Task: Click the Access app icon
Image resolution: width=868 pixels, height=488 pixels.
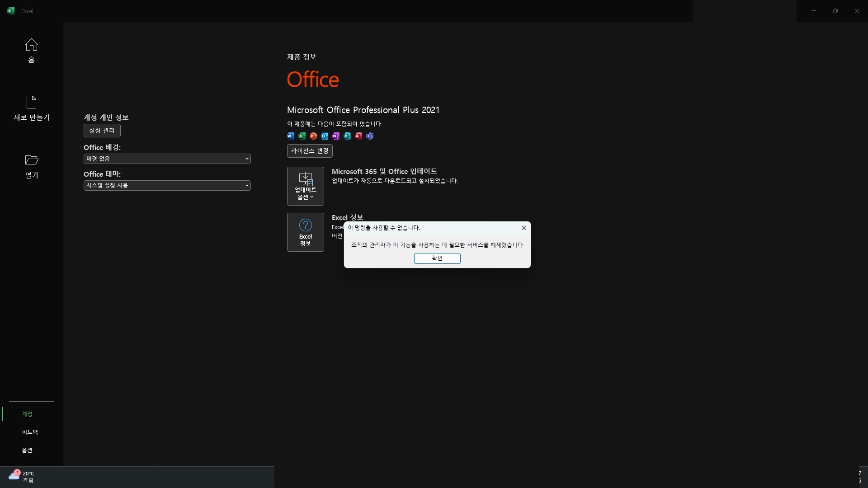Action: click(359, 136)
